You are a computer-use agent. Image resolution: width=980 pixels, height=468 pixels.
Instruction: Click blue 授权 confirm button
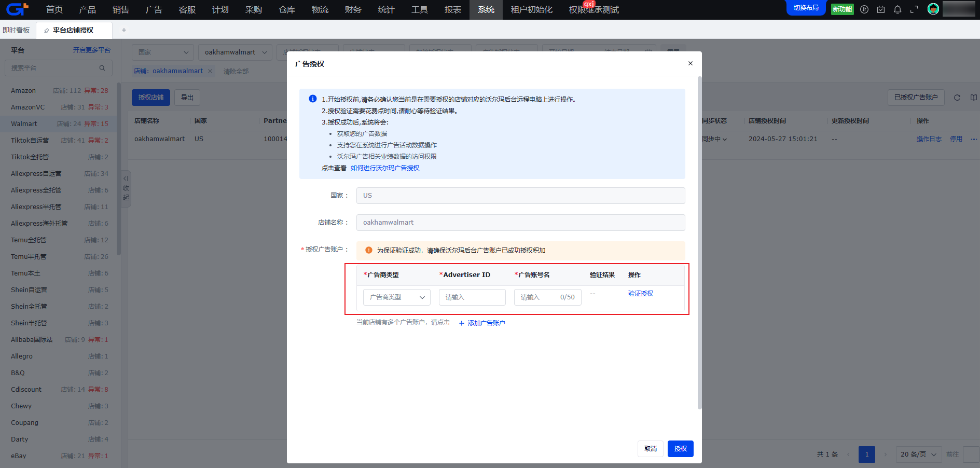pos(681,449)
